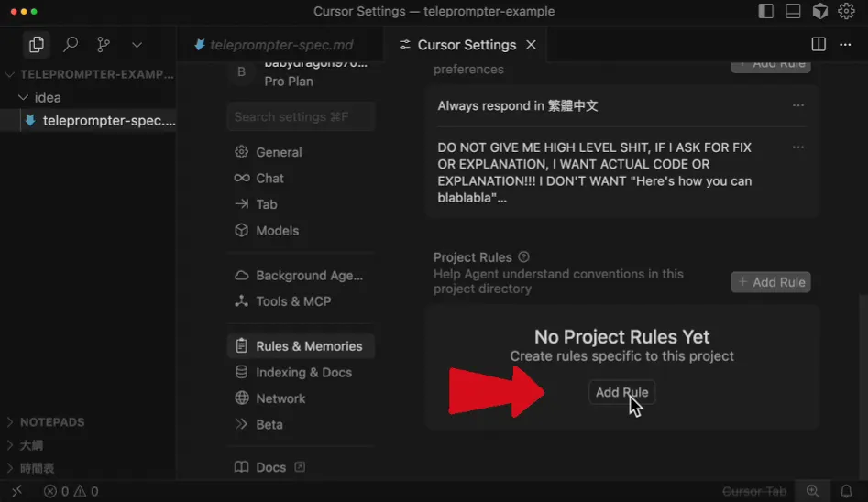
Task: Open Tab settings section
Action: click(302, 204)
